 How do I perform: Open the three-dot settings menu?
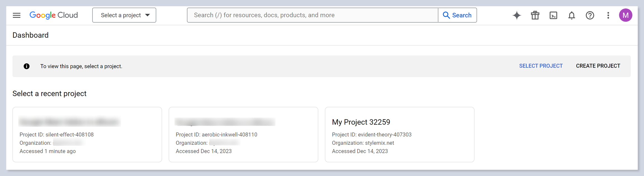point(608,15)
